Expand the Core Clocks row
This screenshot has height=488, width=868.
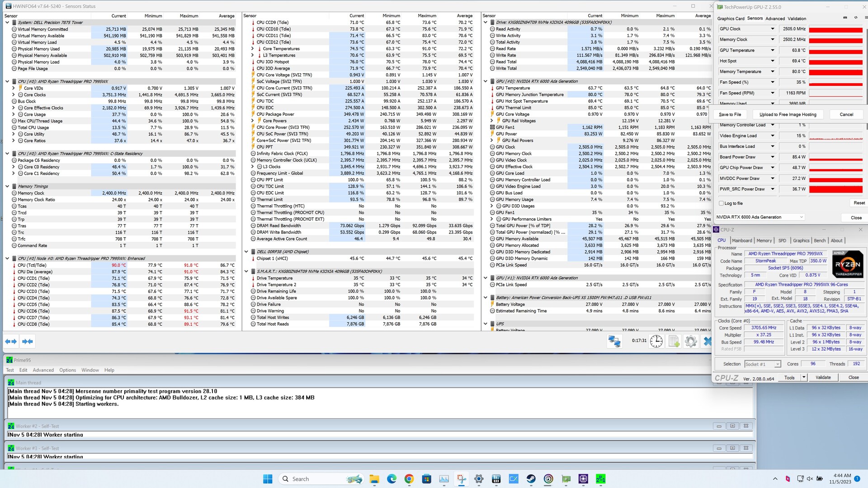pyautogui.click(x=14, y=95)
